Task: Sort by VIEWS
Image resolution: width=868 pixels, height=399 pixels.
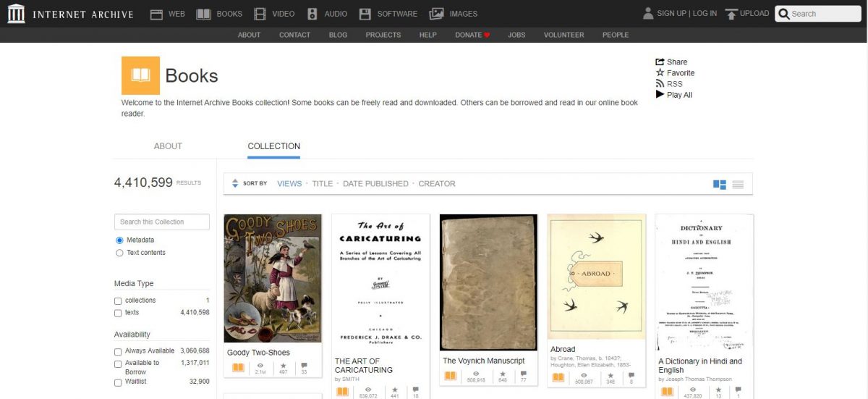Action: pos(289,184)
